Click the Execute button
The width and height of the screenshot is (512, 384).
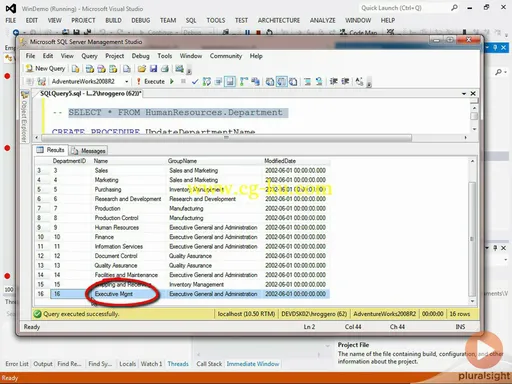[x=151, y=81]
